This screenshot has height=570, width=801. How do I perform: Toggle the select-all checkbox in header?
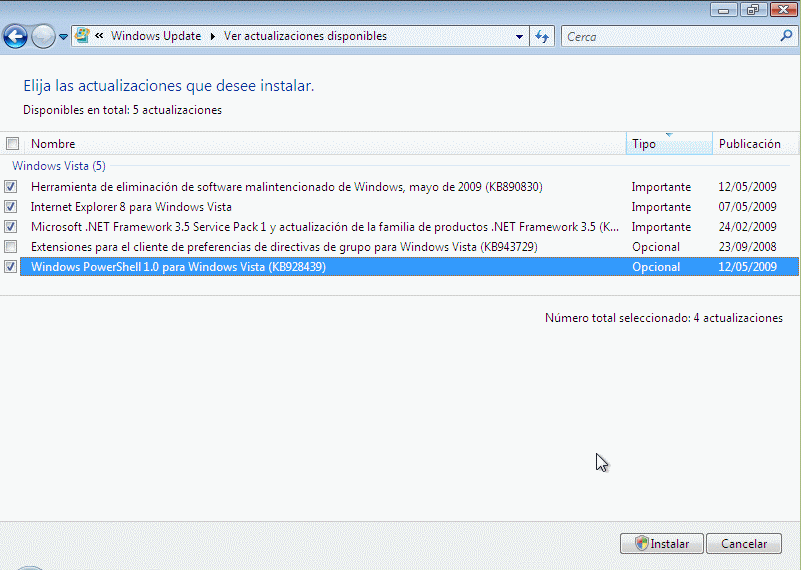point(12,144)
